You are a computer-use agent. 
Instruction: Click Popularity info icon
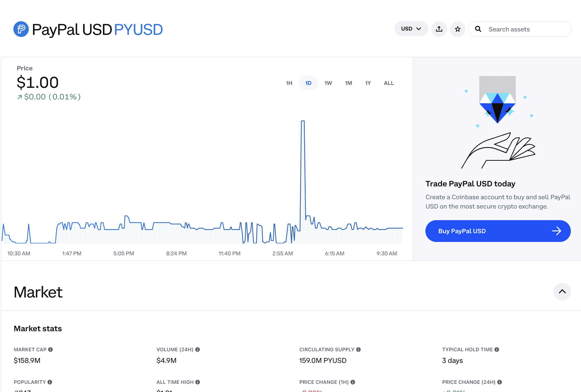point(50,382)
